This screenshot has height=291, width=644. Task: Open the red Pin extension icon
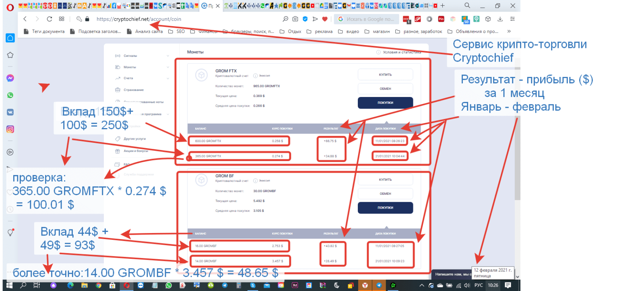pos(441,19)
